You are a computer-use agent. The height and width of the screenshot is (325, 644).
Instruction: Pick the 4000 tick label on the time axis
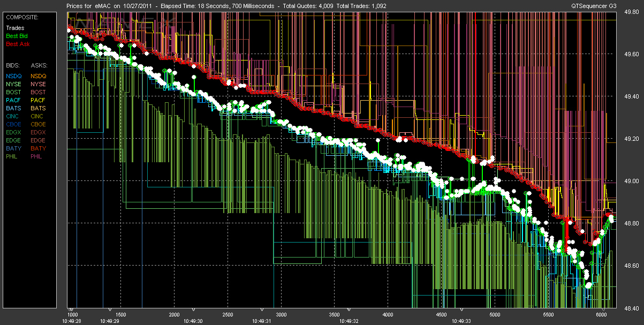pyautogui.click(x=388, y=314)
